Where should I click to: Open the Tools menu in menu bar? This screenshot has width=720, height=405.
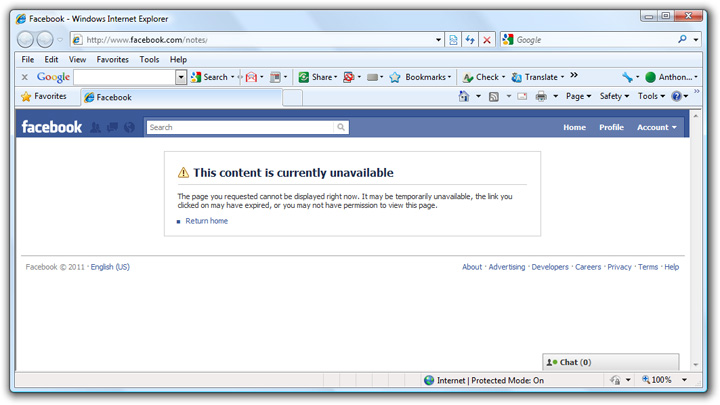point(149,60)
